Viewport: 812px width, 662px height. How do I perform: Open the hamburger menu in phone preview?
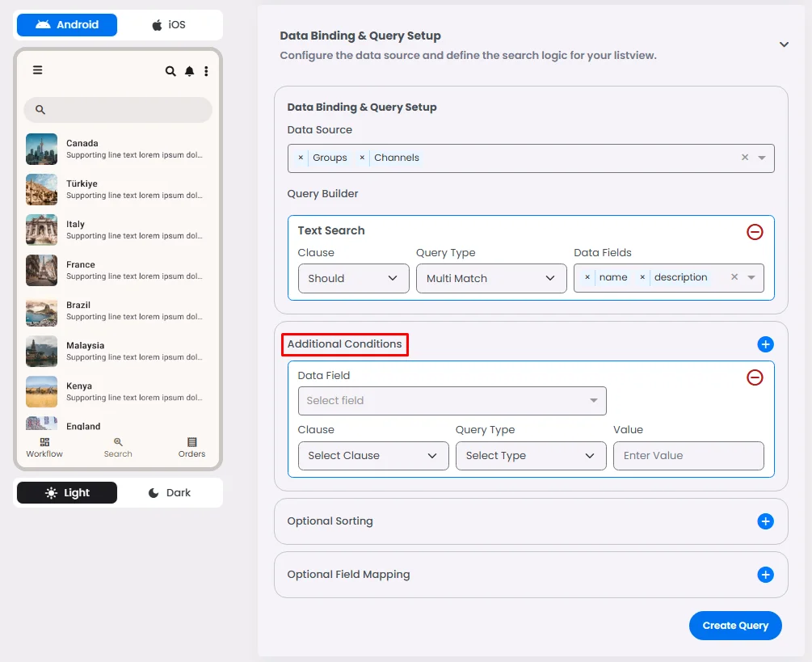coord(37,70)
